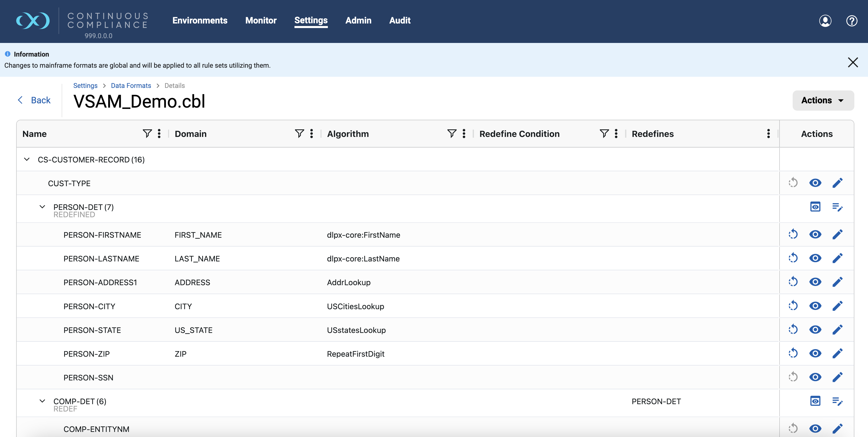Open the filter for the Name column
Image resolution: width=868 pixels, height=437 pixels.
click(x=147, y=133)
